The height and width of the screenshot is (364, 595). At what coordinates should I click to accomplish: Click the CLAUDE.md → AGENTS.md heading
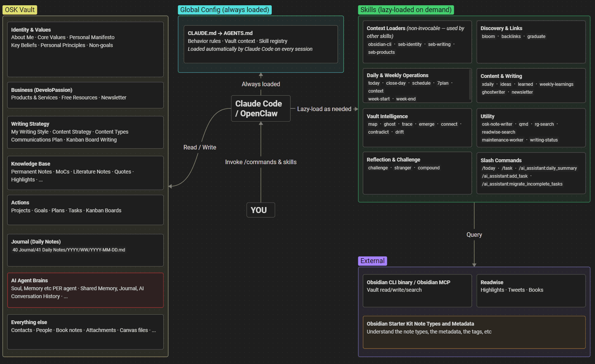point(220,33)
